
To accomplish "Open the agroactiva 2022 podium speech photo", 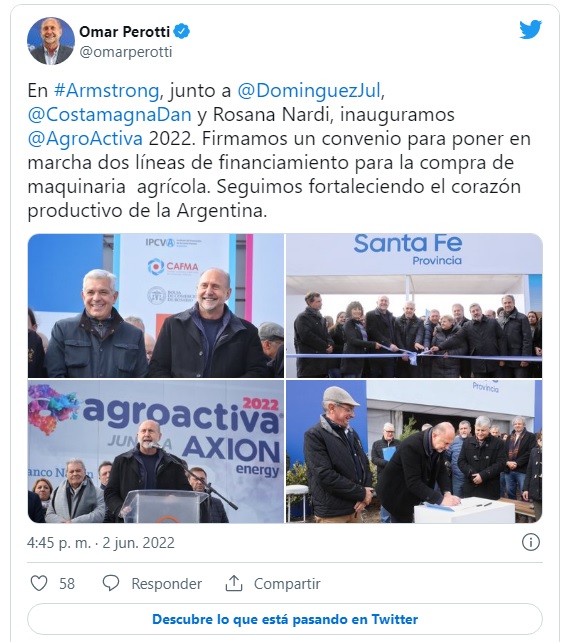I will (156, 451).
